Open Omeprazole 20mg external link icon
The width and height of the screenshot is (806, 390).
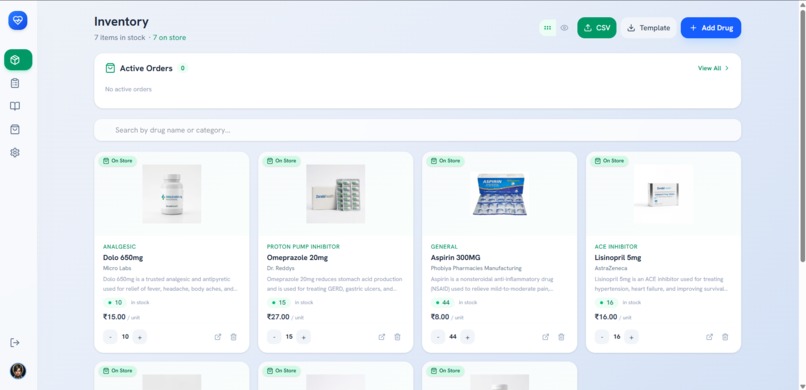[x=382, y=337]
